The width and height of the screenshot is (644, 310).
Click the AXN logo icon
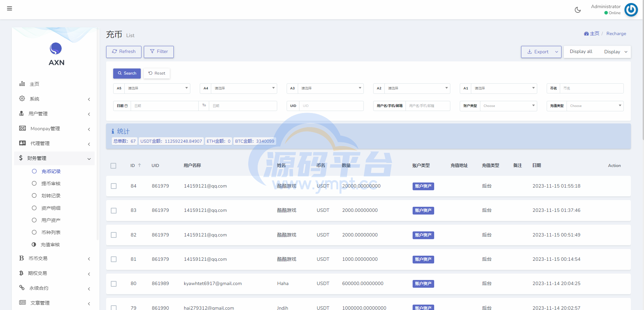pyautogui.click(x=56, y=49)
